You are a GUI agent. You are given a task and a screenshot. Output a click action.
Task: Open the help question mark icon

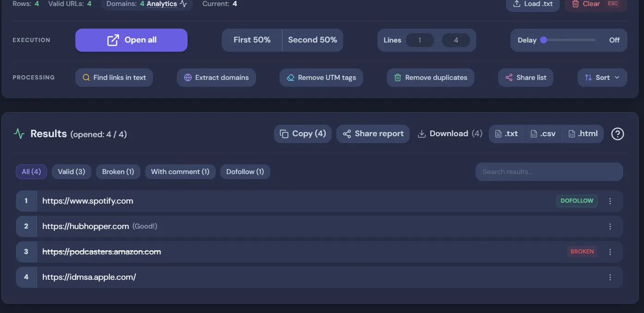pos(618,134)
